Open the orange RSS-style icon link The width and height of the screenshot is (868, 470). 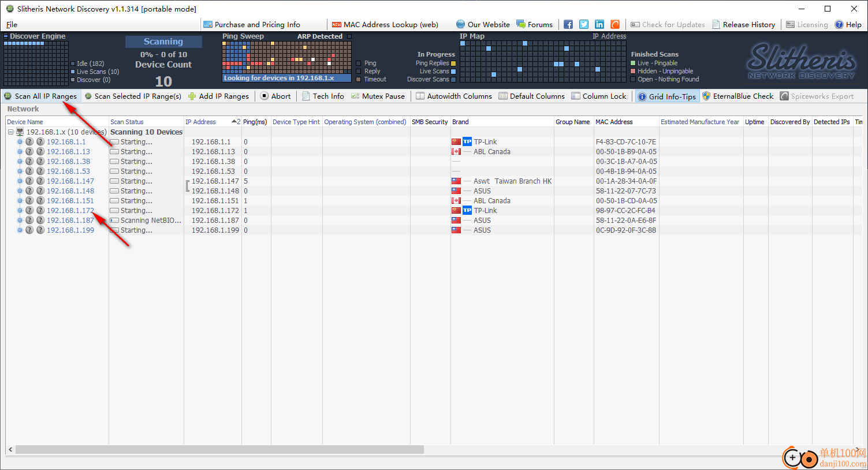pos(615,24)
